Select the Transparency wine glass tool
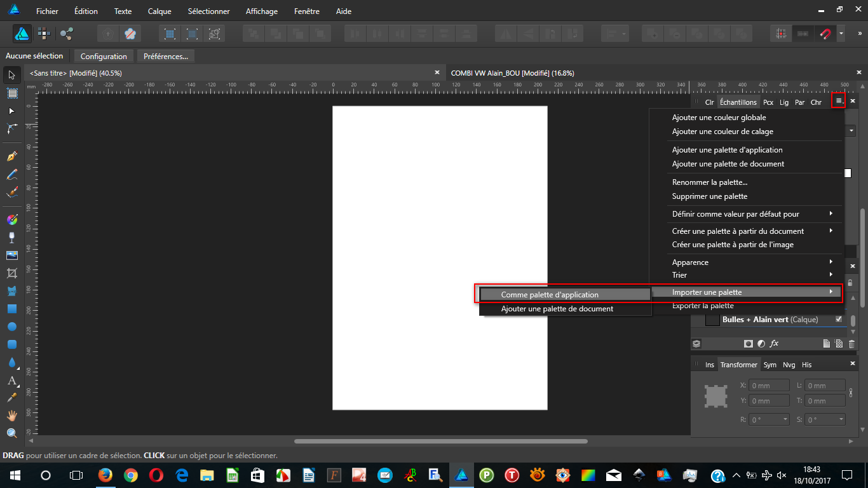Screen dimensions: 868x488 pos(11,237)
